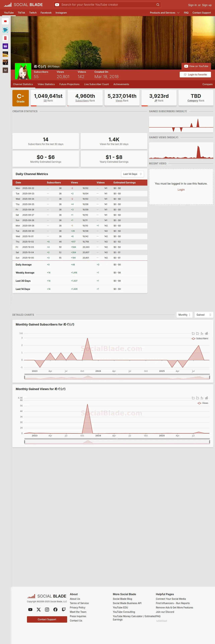Click the Sign in link
Screen dimensions: 215x644
coord(192,5)
